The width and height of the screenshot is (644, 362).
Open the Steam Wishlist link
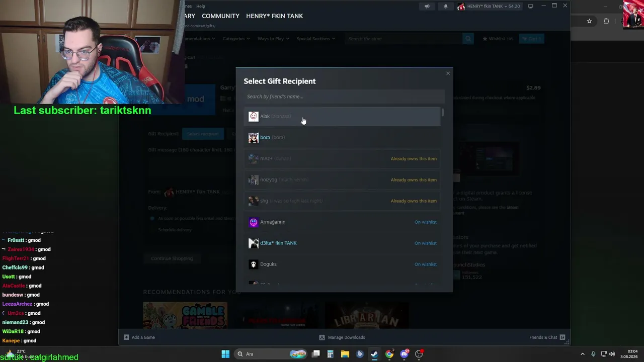point(498,39)
